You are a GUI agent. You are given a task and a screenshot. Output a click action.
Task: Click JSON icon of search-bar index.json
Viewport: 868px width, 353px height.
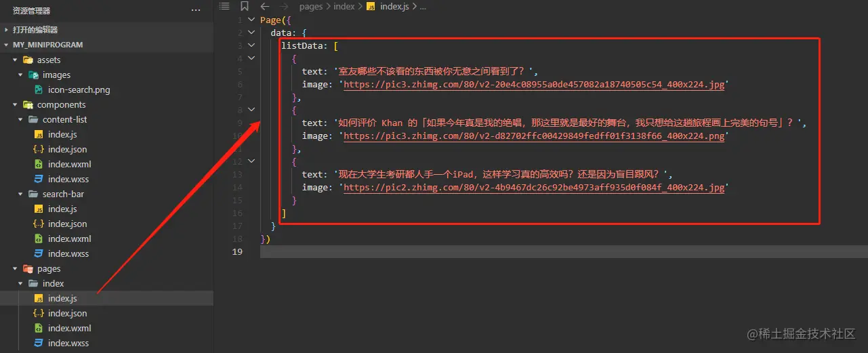(x=39, y=224)
